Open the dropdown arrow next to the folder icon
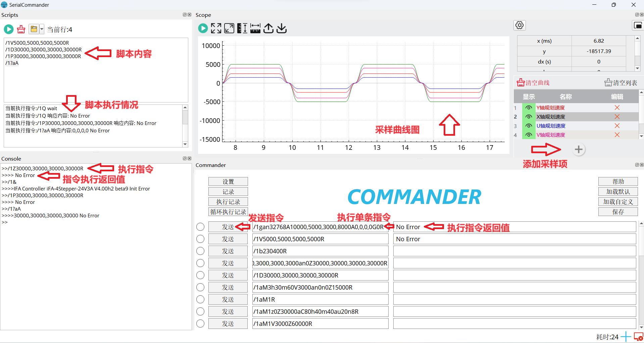This screenshot has height=343, width=644. point(42,30)
